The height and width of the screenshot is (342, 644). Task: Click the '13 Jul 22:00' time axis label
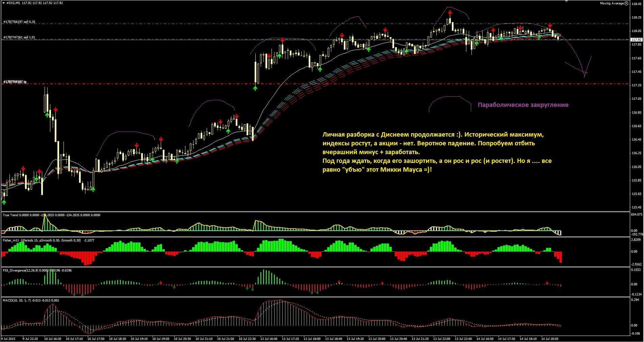(442, 339)
